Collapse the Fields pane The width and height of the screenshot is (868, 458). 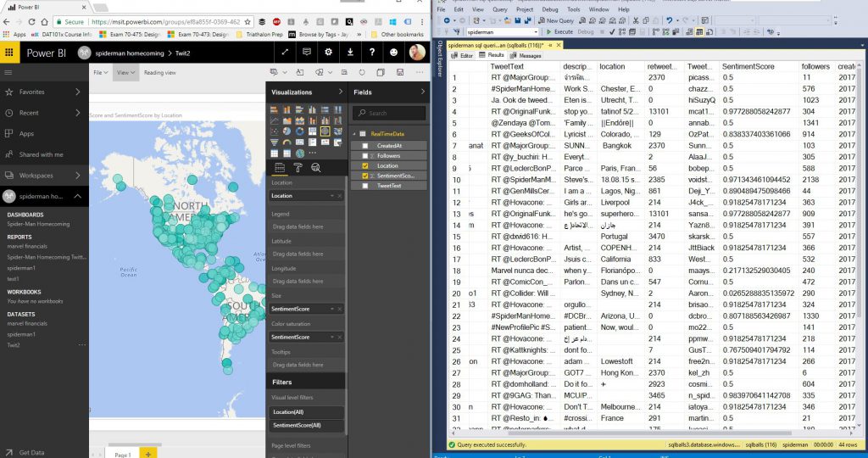[422, 92]
